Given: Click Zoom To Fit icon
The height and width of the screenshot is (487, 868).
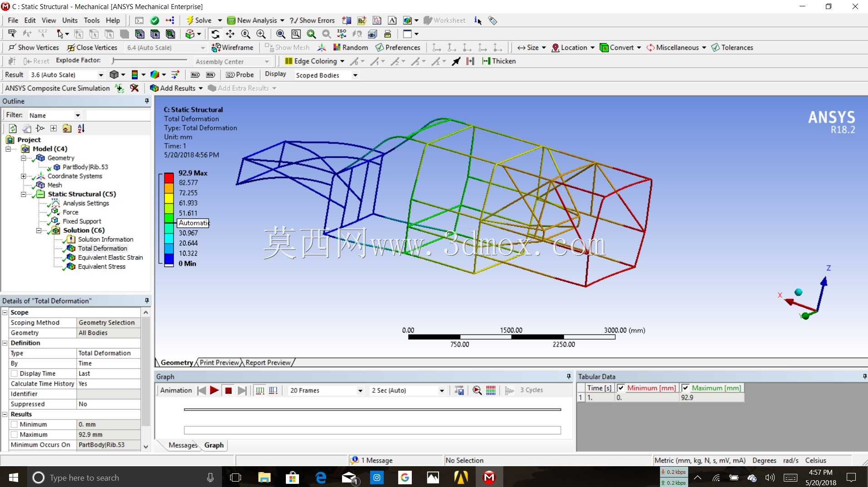Looking at the screenshot, I should pos(280,34).
